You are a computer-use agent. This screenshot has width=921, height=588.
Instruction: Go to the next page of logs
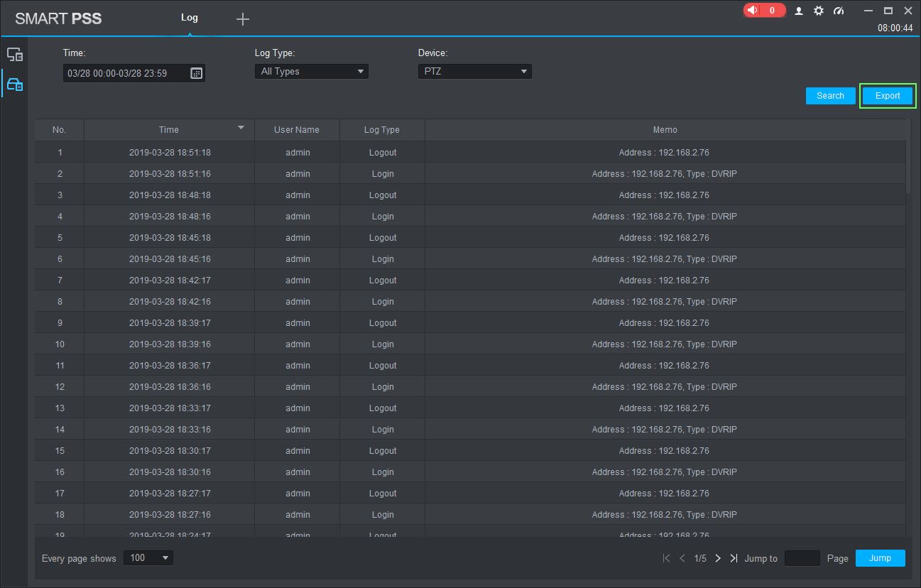(718, 558)
